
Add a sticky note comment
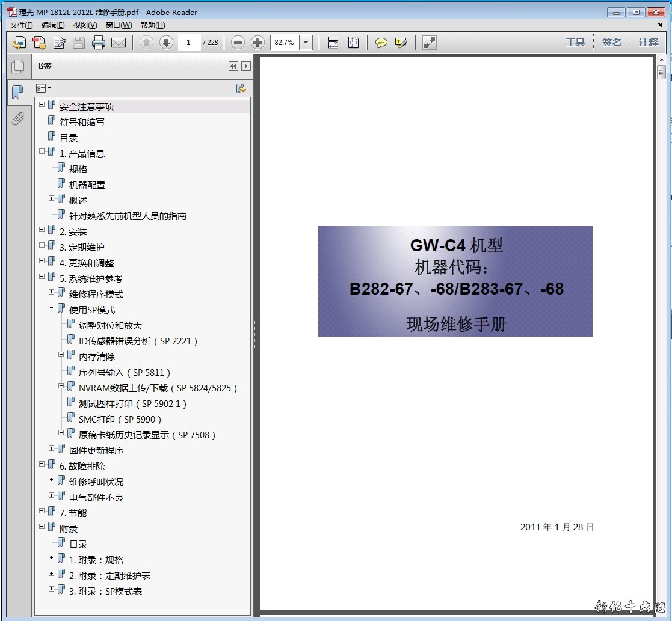pyautogui.click(x=381, y=43)
